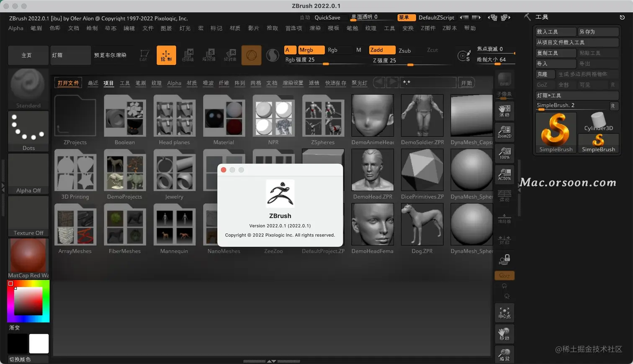Click the previous arrow in lightbox bar

pyautogui.click(x=379, y=82)
